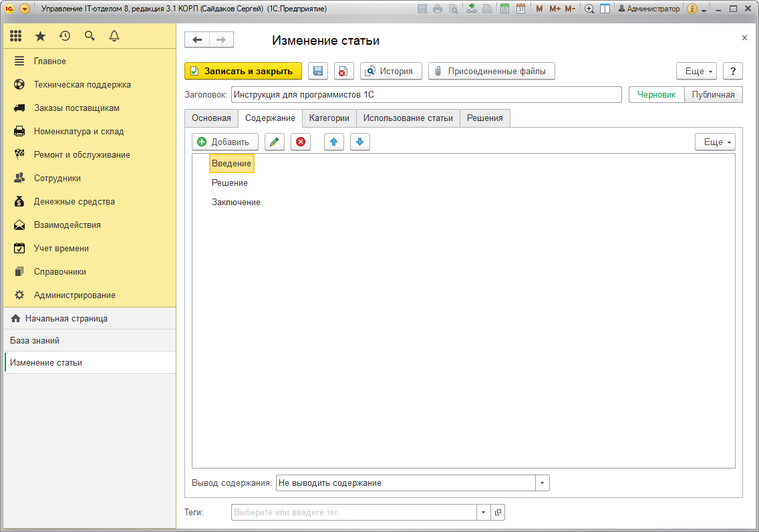Open Присоединенные файлы
Screen dimensions: 759x532
point(491,71)
